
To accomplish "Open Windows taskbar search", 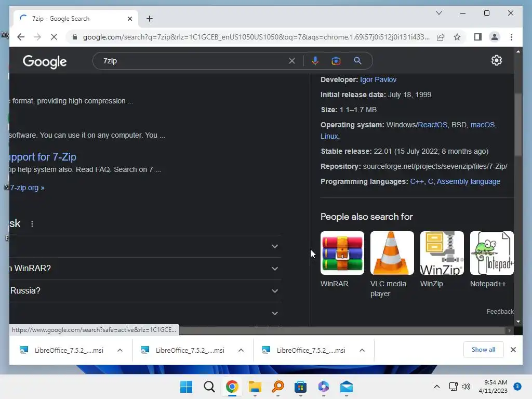I will point(209,387).
